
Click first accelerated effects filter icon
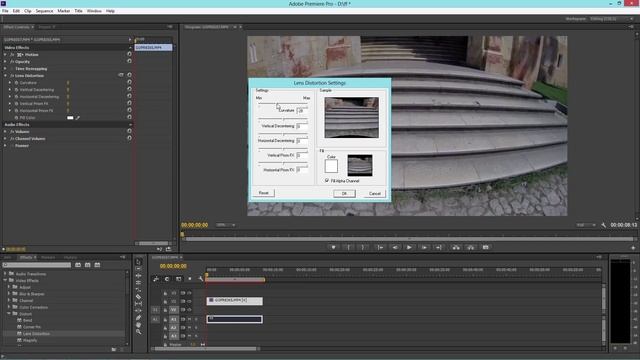click(x=78, y=265)
